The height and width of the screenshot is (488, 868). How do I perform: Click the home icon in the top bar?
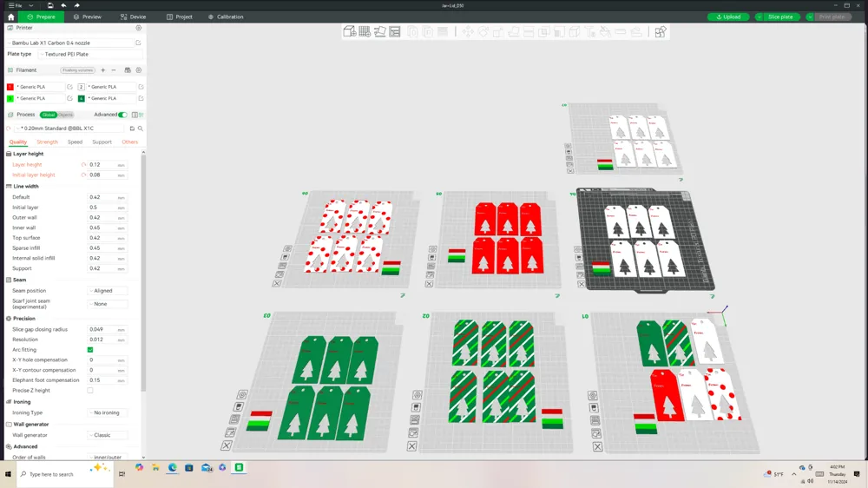[x=11, y=16]
